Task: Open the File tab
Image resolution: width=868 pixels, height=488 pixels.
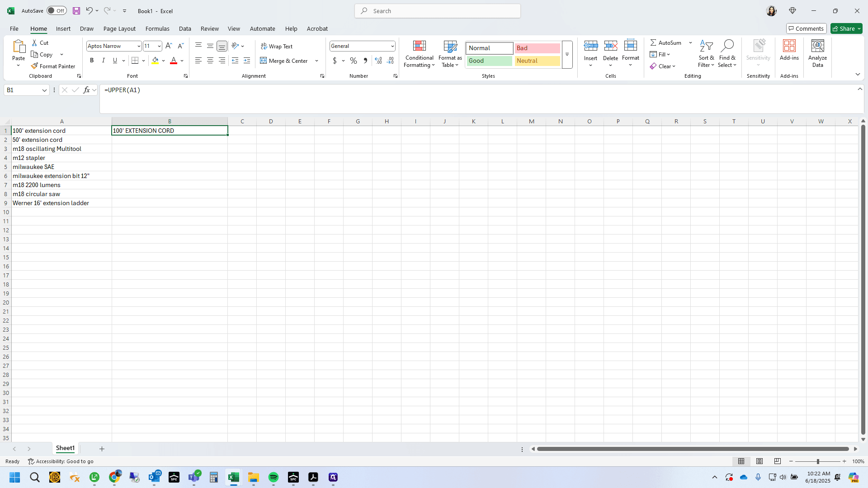Action: click(14, 28)
